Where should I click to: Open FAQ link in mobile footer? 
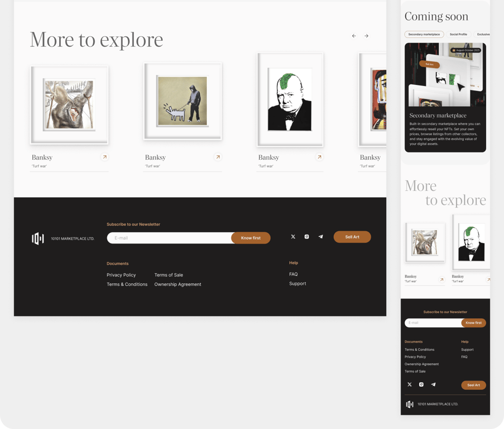point(464,357)
